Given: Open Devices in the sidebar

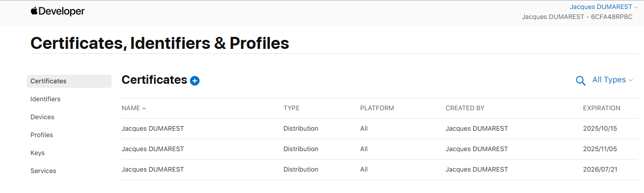Looking at the screenshot, I should pos(42,117).
